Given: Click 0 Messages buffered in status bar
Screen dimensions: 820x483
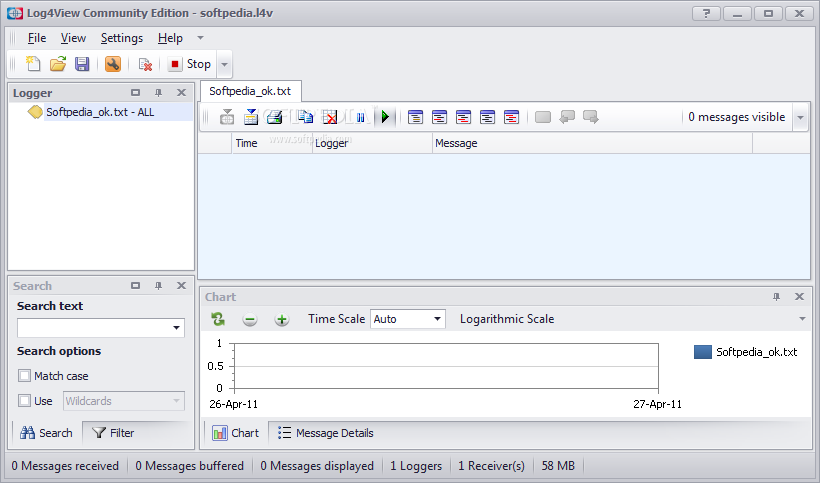Looking at the screenshot, I should coord(189,466).
